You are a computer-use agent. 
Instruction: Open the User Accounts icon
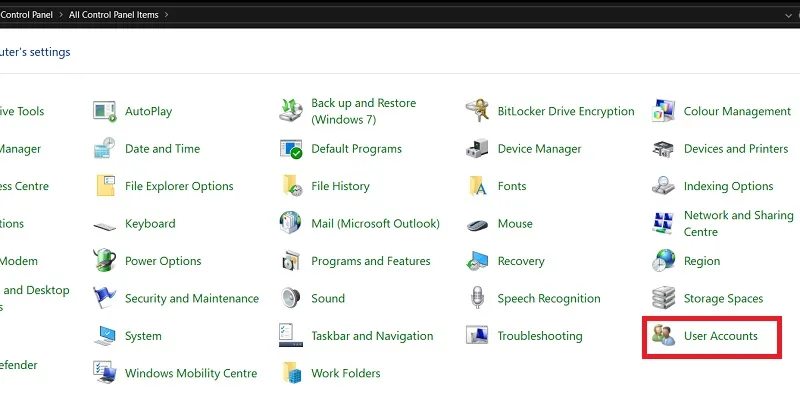(x=663, y=336)
